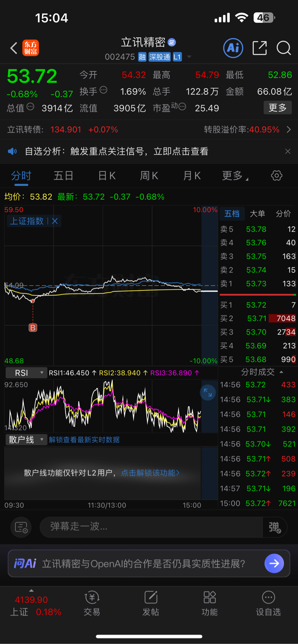298x644 pixels.
Task: Tap 买1 price 53.72
Action: (x=256, y=305)
